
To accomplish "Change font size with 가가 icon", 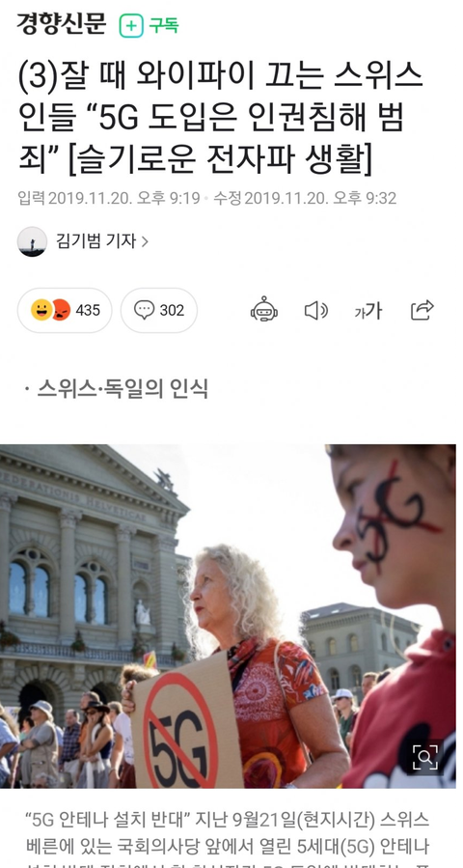I will pyautogui.click(x=368, y=311).
